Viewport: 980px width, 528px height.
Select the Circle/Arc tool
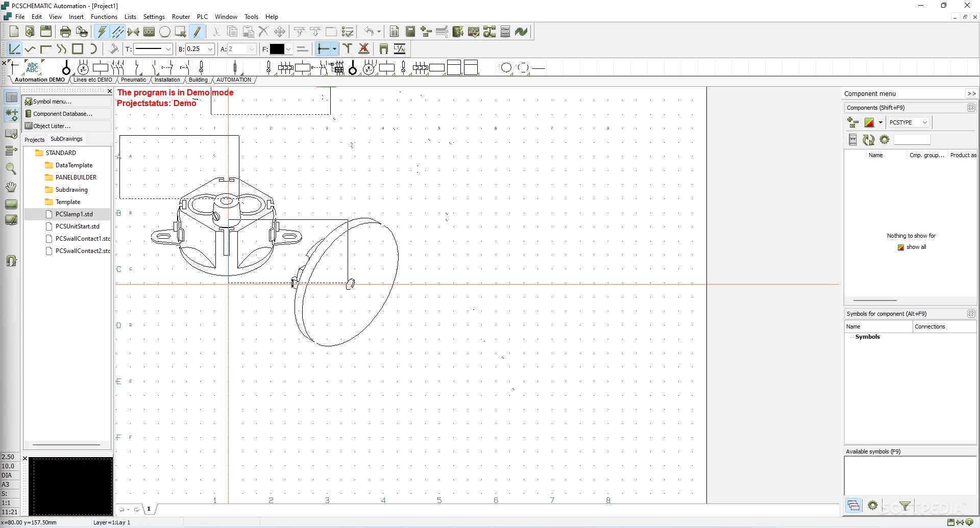pyautogui.click(x=165, y=32)
